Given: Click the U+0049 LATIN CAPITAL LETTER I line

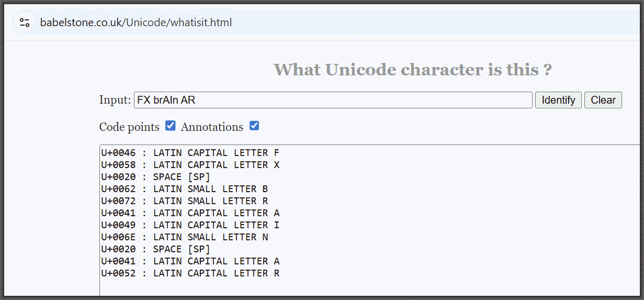Looking at the screenshot, I should (x=190, y=225).
